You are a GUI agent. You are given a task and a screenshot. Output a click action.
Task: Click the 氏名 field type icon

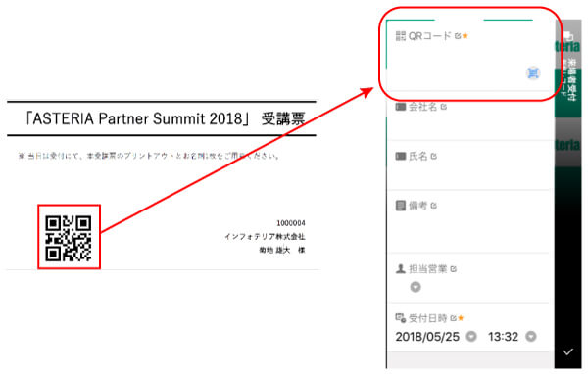[x=401, y=156]
